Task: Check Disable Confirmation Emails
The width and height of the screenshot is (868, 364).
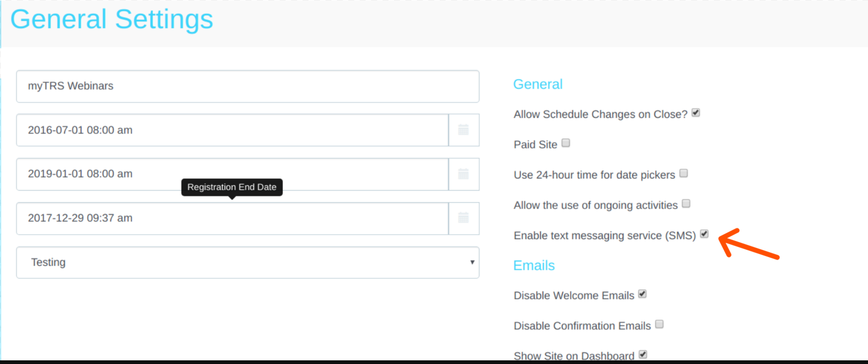Action: click(659, 324)
